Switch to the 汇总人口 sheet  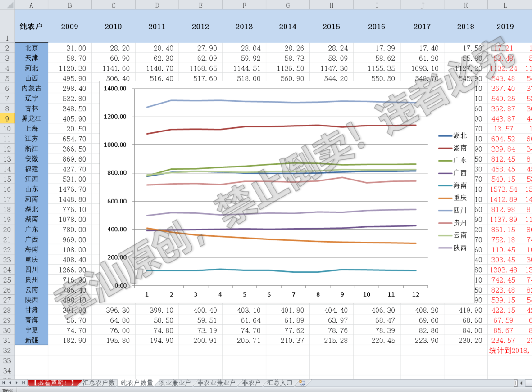(x=280, y=383)
